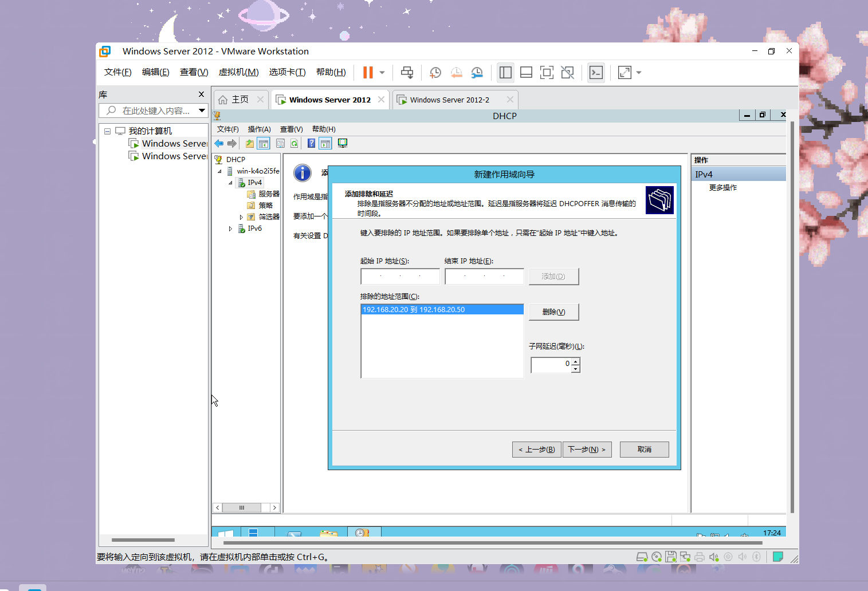Screen dimensions: 868x591
Task: Open VMware 查看(V) menu
Action: (x=194, y=72)
